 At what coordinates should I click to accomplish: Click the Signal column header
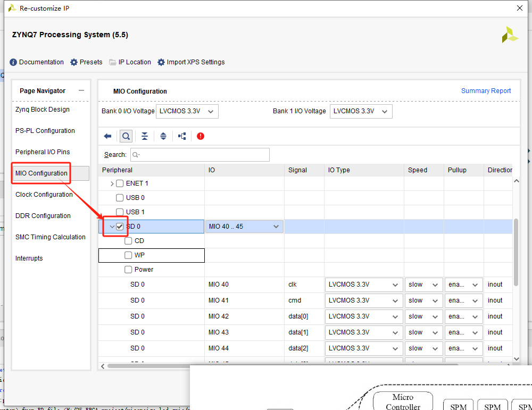(304, 170)
